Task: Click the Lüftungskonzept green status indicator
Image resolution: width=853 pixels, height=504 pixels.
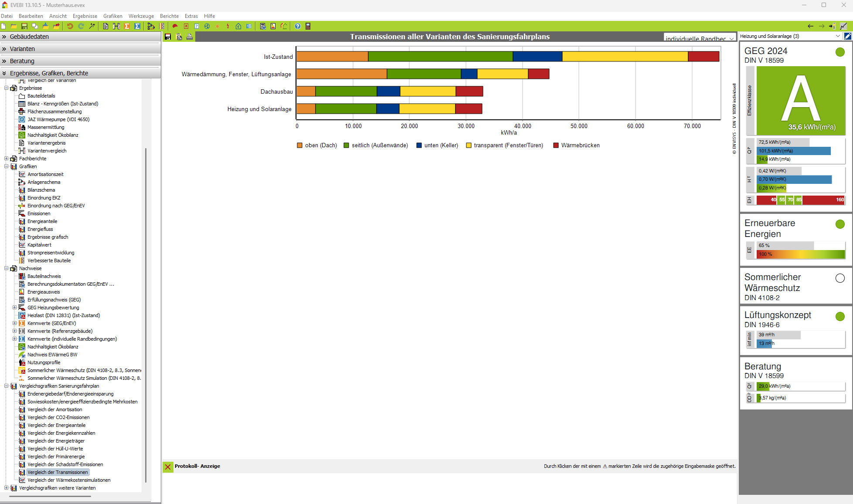Action: pos(840,317)
